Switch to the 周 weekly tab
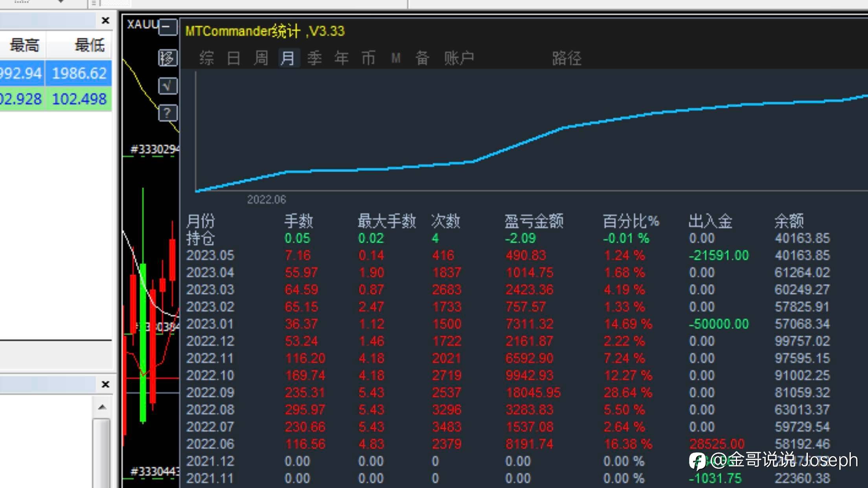The image size is (868, 488). pos(261,58)
